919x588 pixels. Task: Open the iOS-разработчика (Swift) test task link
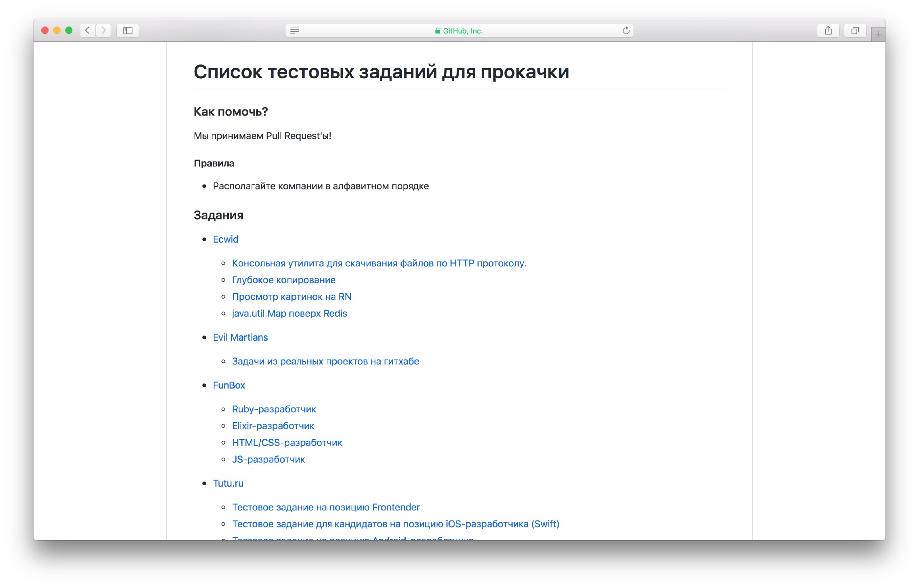click(x=396, y=524)
